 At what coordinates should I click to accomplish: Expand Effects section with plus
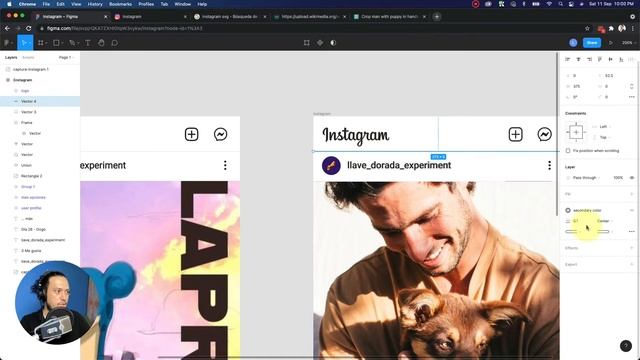click(x=631, y=248)
